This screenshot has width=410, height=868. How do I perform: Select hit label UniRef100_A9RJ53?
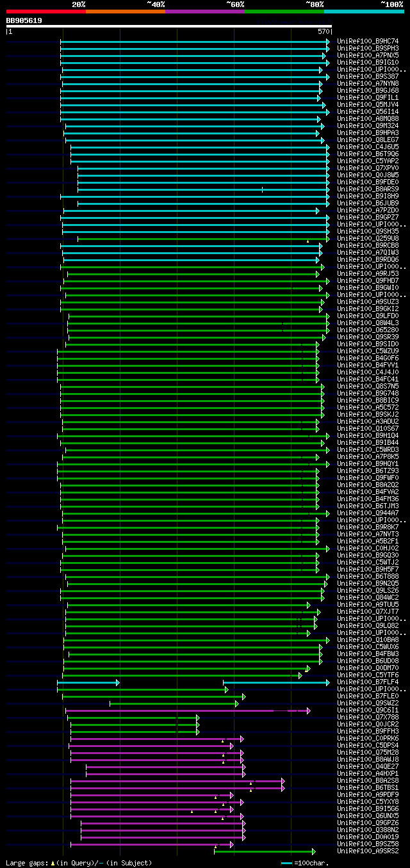(368, 274)
